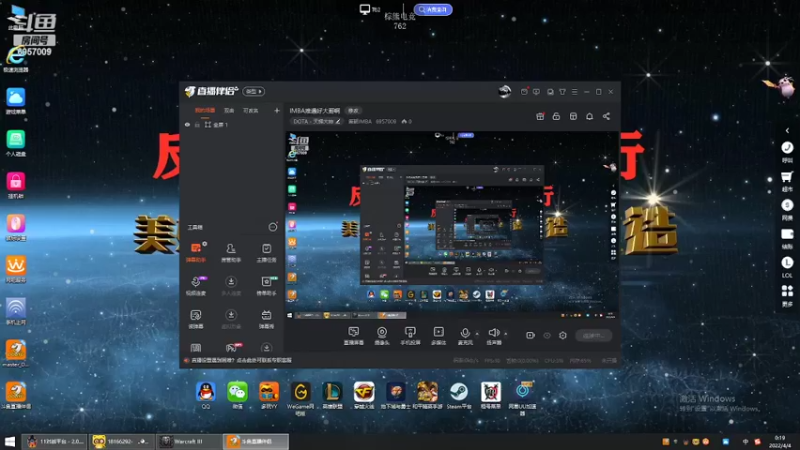Switch to the 11对战平台 taskbar item
This screenshot has height=450, width=800.
pos(56,441)
